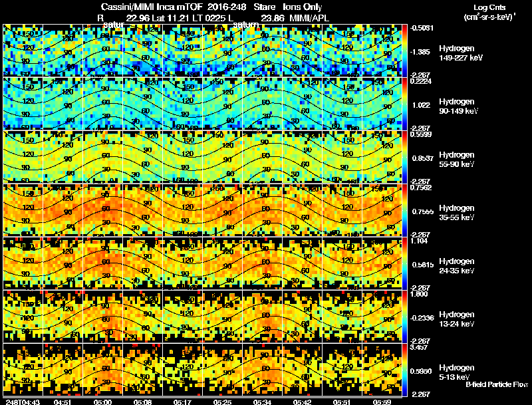Viewport: 532px width, 405px height.
Task: Click the "Log Cnts" units heading
Action: 489,7
